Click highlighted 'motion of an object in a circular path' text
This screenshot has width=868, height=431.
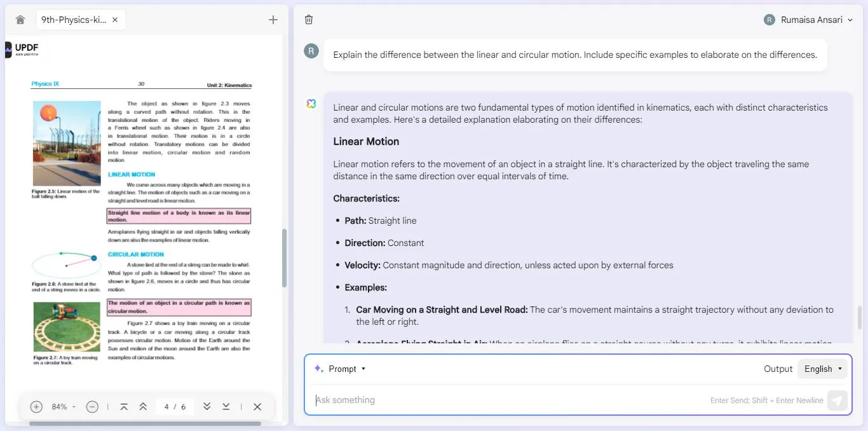pyautogui.click(x=179, y=307)
